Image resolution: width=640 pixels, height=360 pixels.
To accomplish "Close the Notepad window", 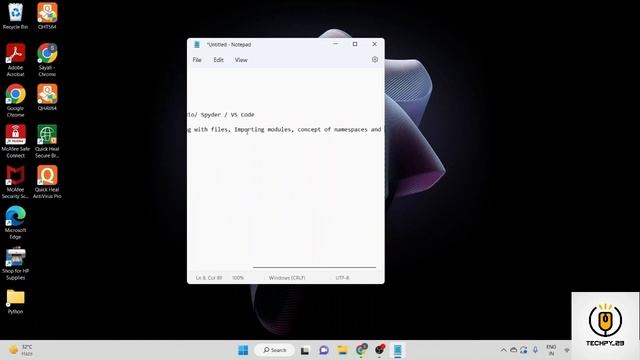I will (374, 44).
